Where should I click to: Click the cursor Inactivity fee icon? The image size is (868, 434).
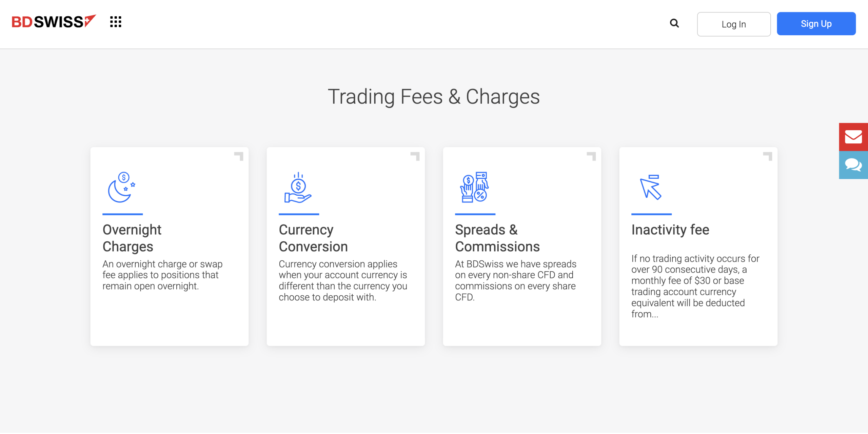[650, 188]
